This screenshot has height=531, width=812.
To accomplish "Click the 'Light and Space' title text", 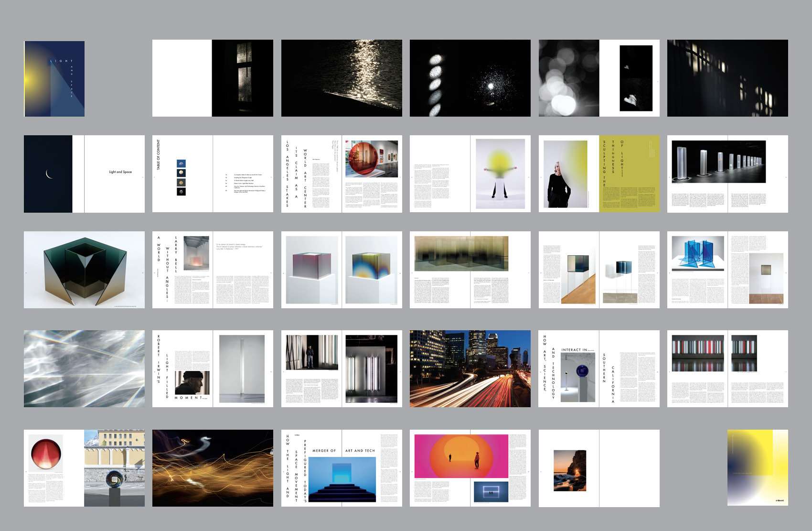I will (120, 172).
